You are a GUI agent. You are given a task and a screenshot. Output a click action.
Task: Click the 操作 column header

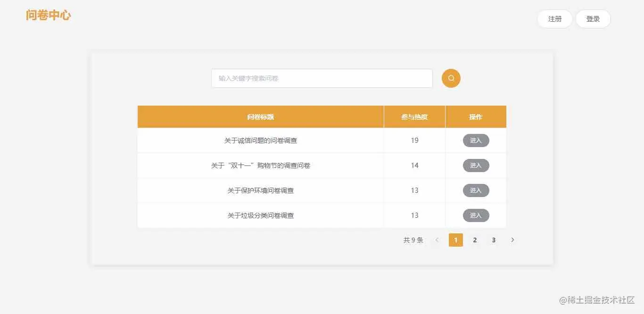[x=476, y=117]
